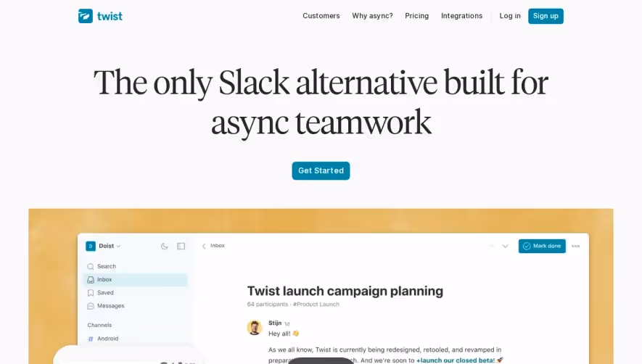Image resolution: width=642 pixels, height=364 pixels.
Task: Click the Inbox breadcrumb label
Action: 218,246
